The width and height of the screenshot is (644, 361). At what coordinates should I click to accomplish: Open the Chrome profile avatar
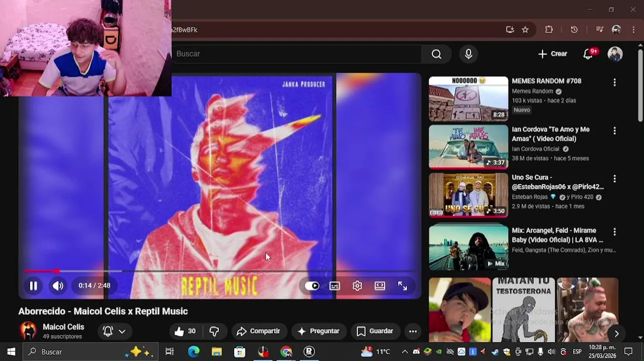(616, 30)
